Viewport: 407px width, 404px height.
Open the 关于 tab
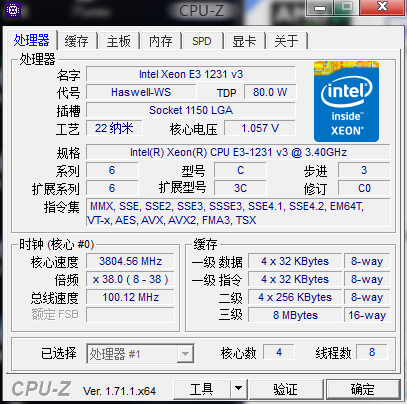pos(286,41)
